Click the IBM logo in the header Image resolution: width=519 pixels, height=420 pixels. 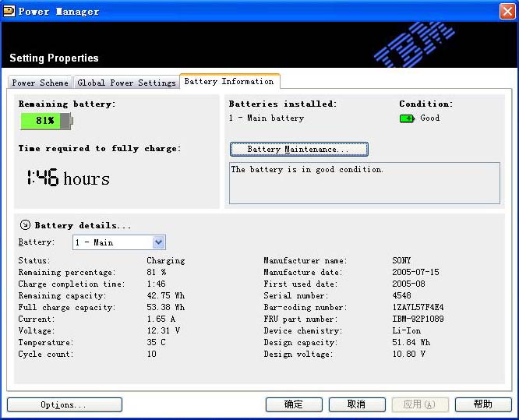click(x=415, y=44)
